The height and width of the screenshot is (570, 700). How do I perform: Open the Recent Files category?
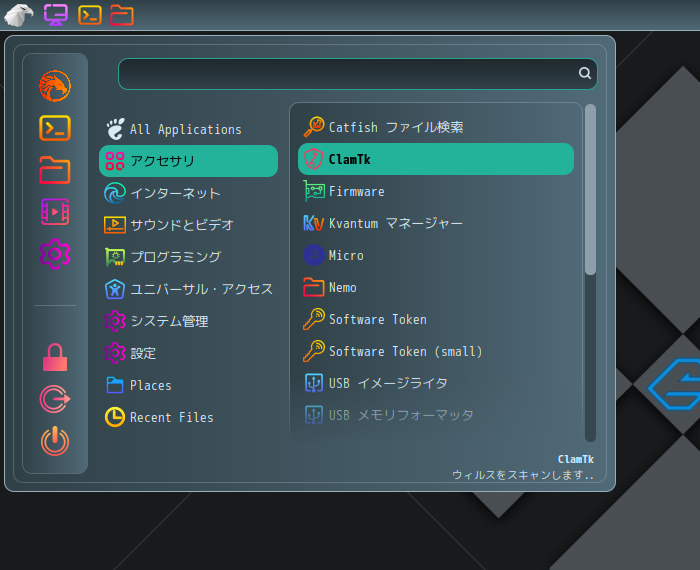coord(188,417)
